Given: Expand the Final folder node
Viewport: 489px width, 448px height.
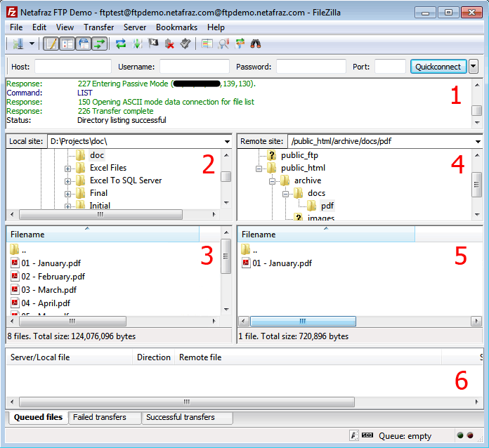Looking at the screenshot, I should click(67, 194).
